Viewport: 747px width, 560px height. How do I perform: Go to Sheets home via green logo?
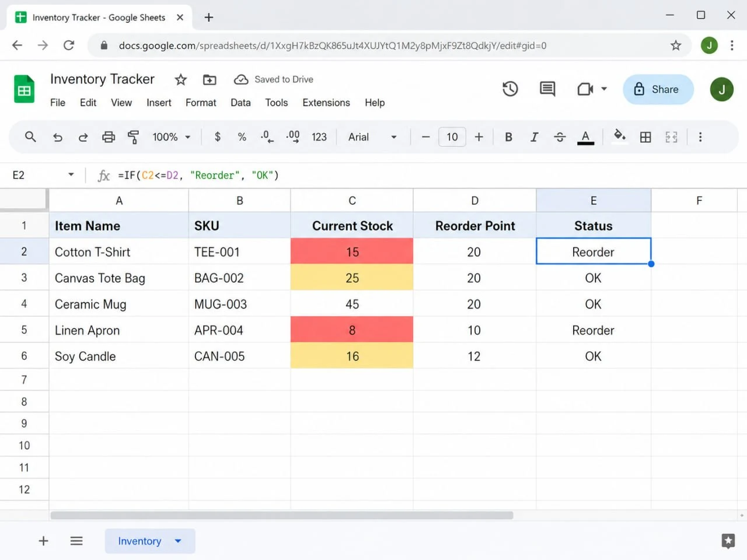click(24, 89)
